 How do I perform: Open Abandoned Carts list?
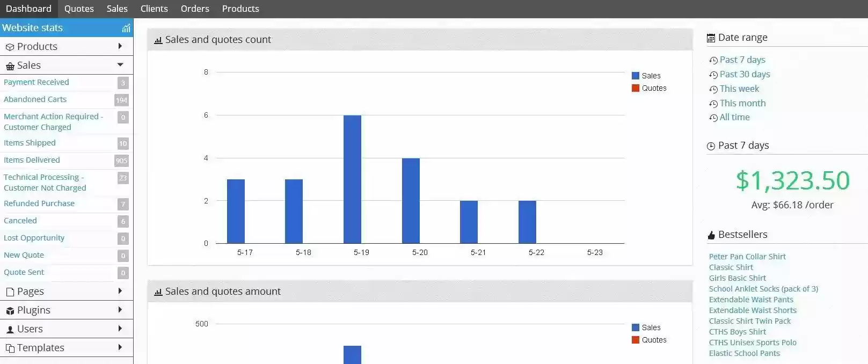[35, 99]
